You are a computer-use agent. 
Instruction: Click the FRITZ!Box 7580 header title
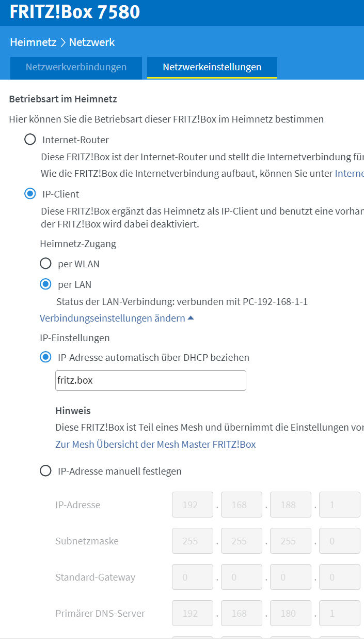point(75,12)
